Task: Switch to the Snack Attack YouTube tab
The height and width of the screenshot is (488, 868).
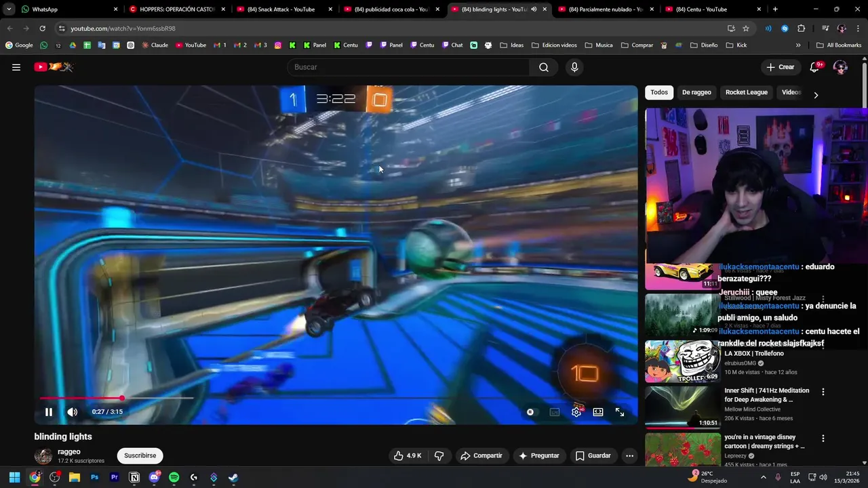Action: coord(285,9)
